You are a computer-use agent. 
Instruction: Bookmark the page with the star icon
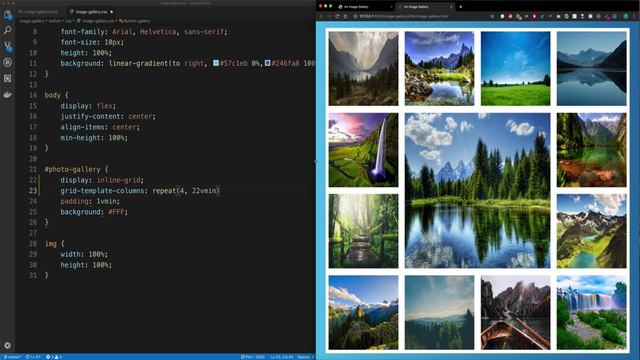492,16
